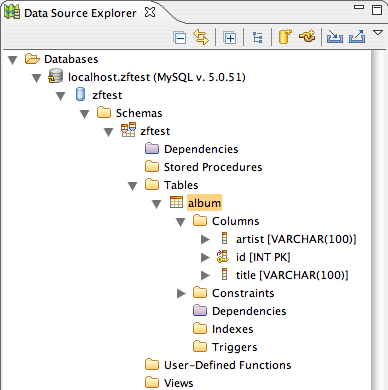
Task: Select the highlighted album table label
Action: pyautogui.click(x=204, y=203)
